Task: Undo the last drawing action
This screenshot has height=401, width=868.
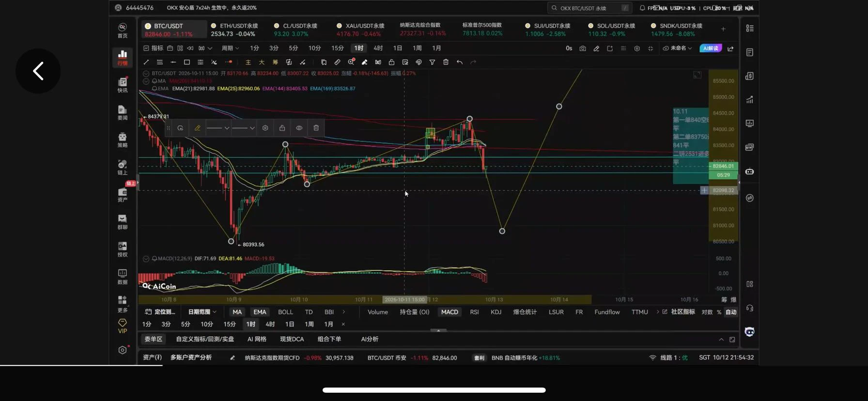Action: click(459, 62)
